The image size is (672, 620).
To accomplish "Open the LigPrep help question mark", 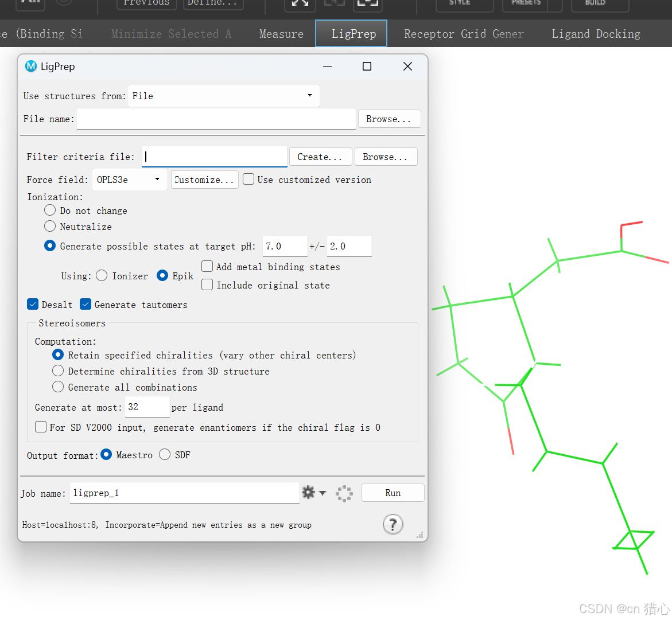I will 393,524.
